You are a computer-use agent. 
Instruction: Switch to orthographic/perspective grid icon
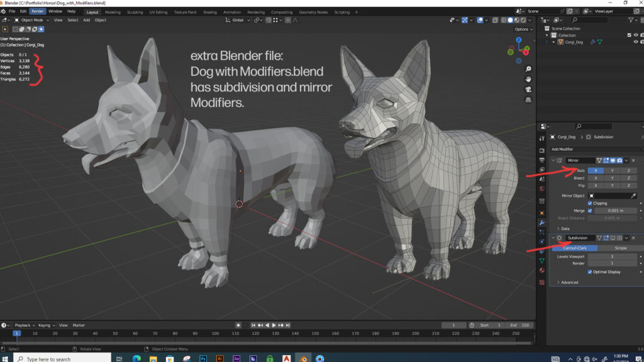(x=528, y=99)
